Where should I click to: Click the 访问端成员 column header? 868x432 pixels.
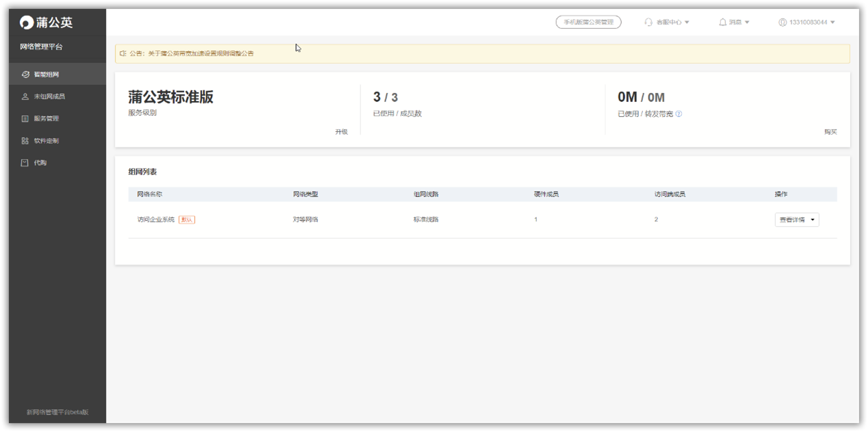[x=670, y=194]
